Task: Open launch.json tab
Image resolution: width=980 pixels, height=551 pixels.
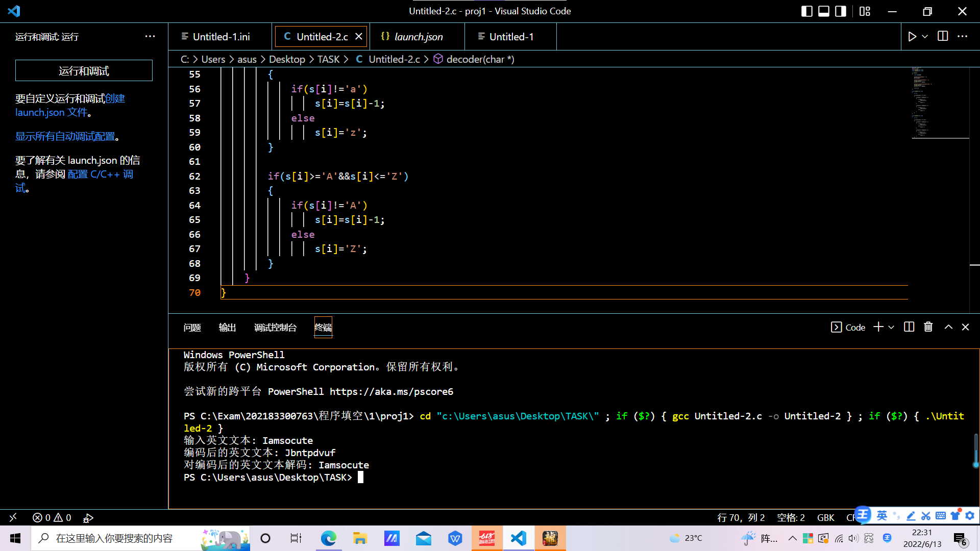Action: (418, 37)
